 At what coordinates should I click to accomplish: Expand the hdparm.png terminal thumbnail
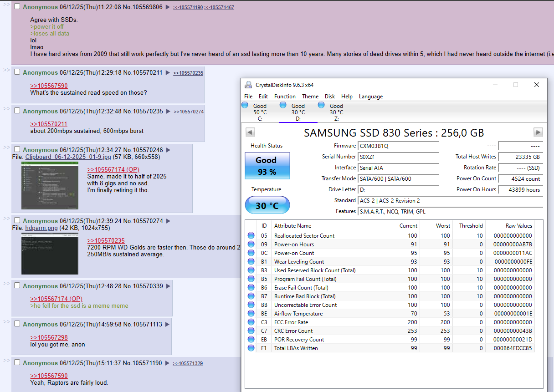(x=50, y=254)
